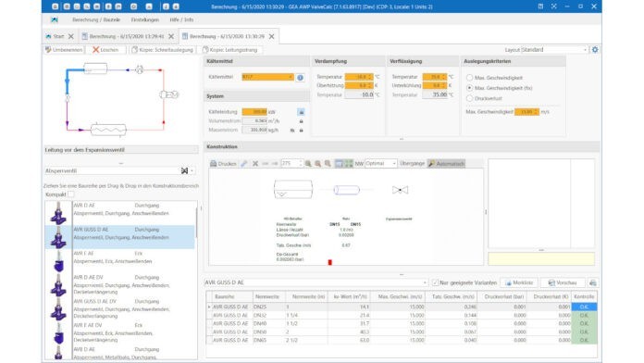Click the middle magnifier icon in Konstruktion toolbar
The image size is (644, 363).
click(x=318, y=164)
